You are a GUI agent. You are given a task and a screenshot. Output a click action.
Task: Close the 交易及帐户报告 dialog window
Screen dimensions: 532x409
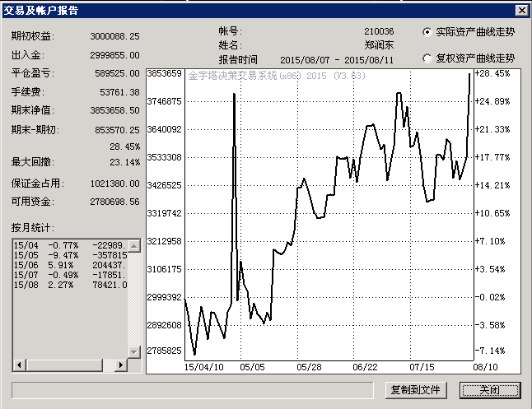tap(521, 10)
